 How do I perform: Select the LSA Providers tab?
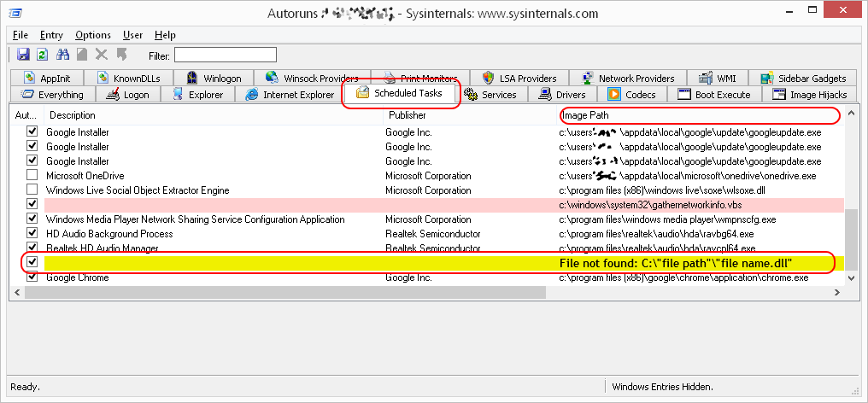coord(519,78)
